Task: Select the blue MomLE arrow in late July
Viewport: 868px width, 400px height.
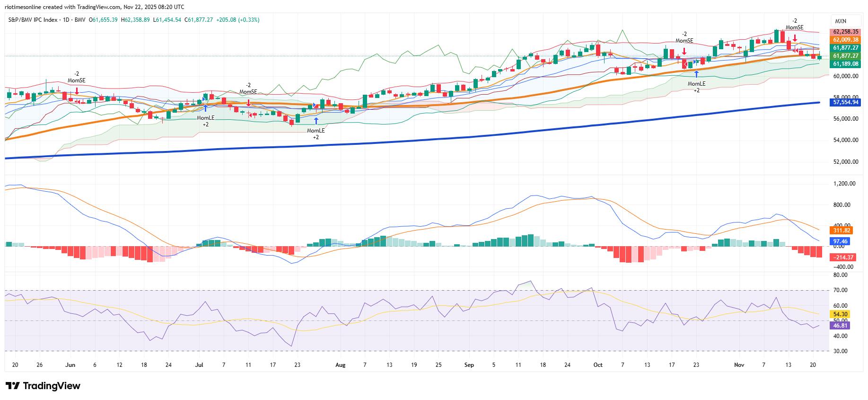Action: pyautogui.click(x=316, y=121)
